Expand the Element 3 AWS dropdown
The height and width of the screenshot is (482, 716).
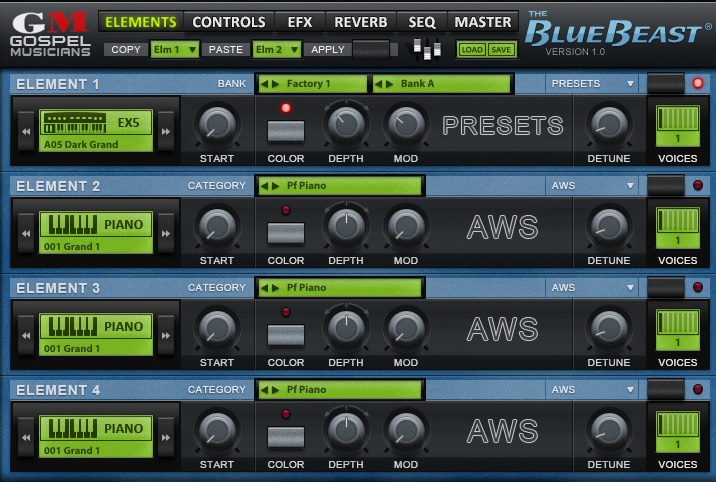coord(592,288)
